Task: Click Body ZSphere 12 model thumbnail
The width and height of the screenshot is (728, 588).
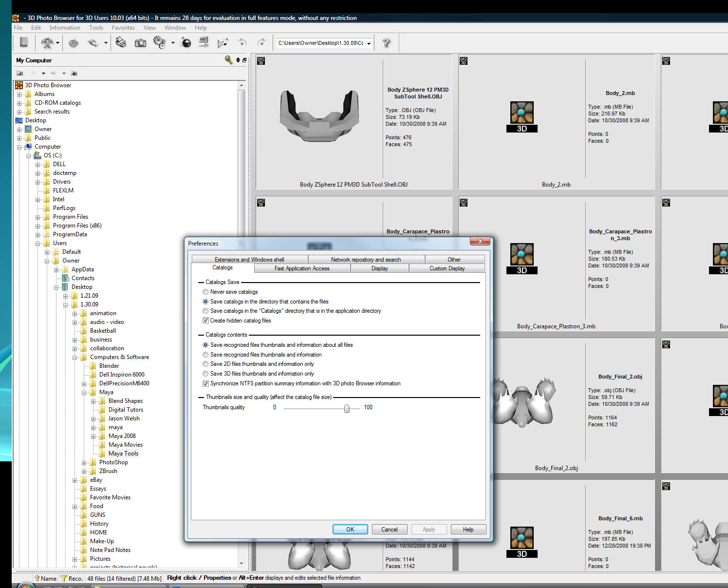Action: tap(319, 116)
